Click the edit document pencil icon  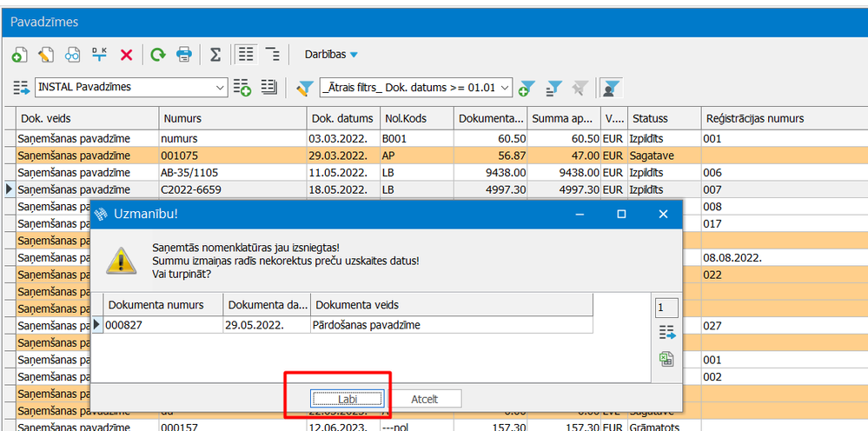[x=45, y=55]
